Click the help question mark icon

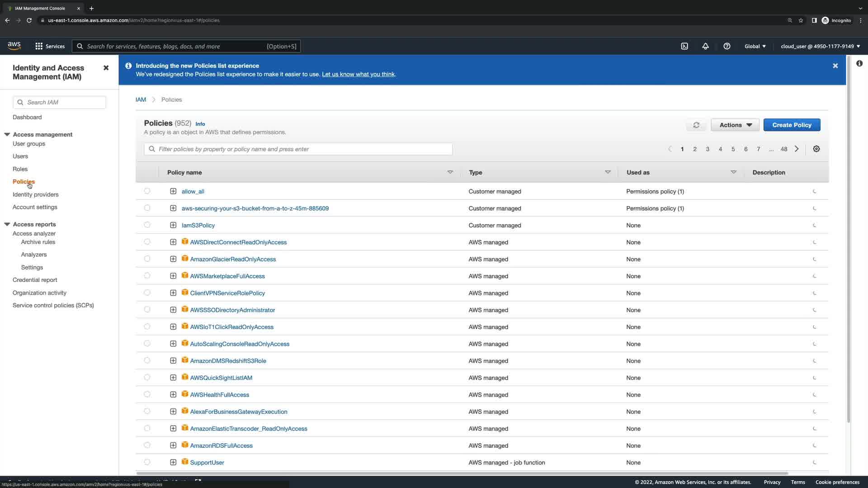click(x=726, y=46)
